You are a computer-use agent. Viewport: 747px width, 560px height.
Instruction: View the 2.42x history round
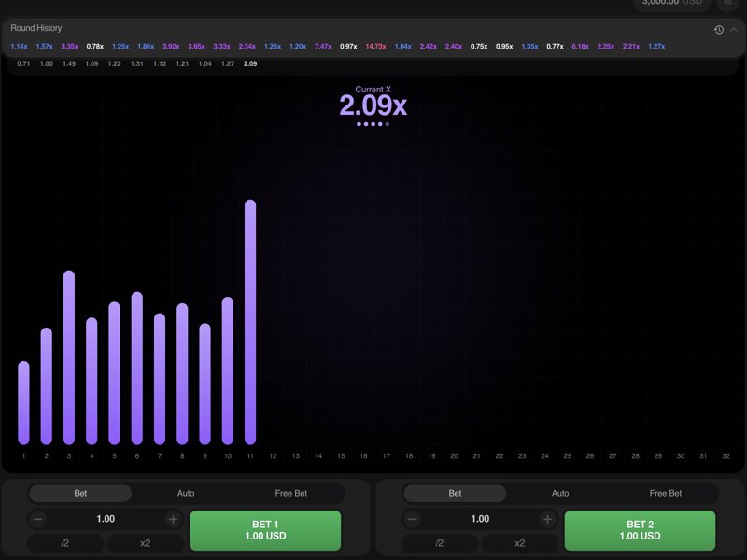[429, 46]
